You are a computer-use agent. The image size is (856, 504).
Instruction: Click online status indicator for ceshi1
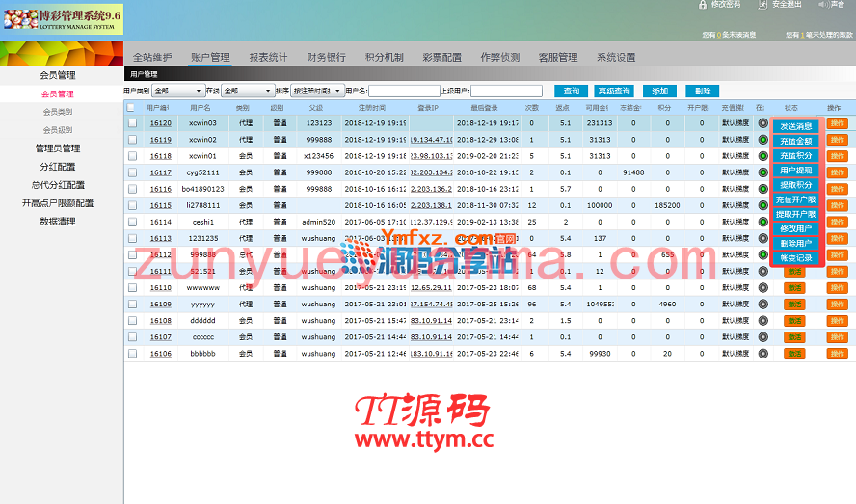click(x=763, y=222)
